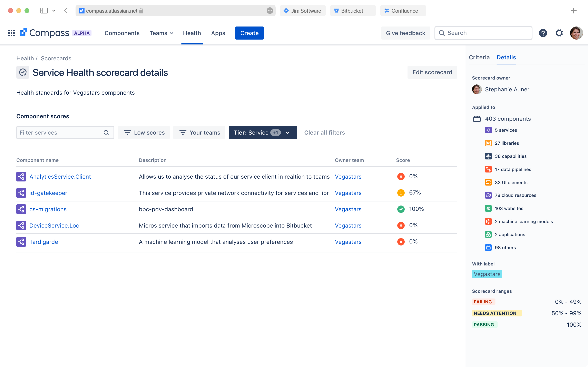Toggle the Low scores filter
Image resolution: width=588 pixels, height=367 pixels.
144,133
